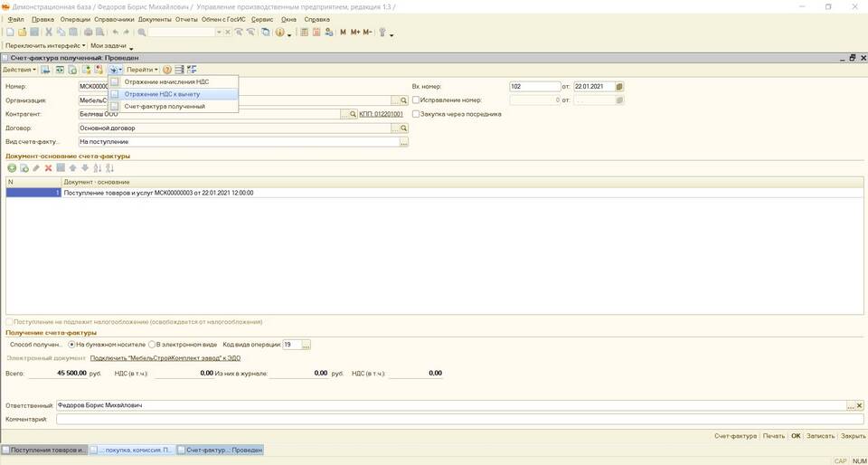Image resolution: width=868 pixels, height=465 pixels.
Task: Expand the 'Перейти' dropdown
Action: coord(142,70)
